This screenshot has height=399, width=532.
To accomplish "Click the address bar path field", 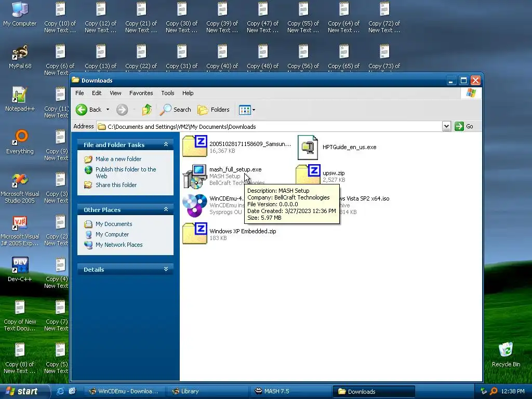I will (270, 127).
